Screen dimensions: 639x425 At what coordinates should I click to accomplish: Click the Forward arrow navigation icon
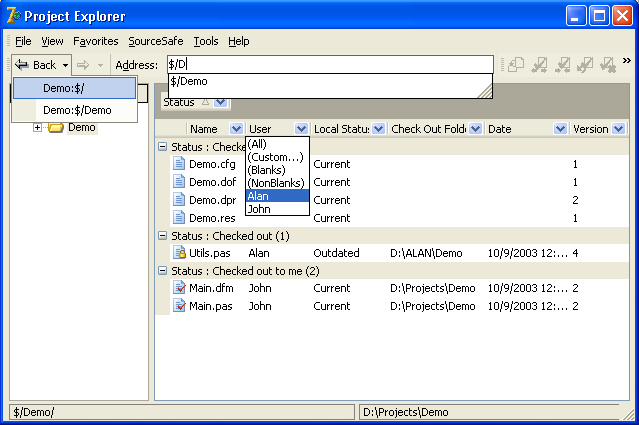[x=84, y=65]
